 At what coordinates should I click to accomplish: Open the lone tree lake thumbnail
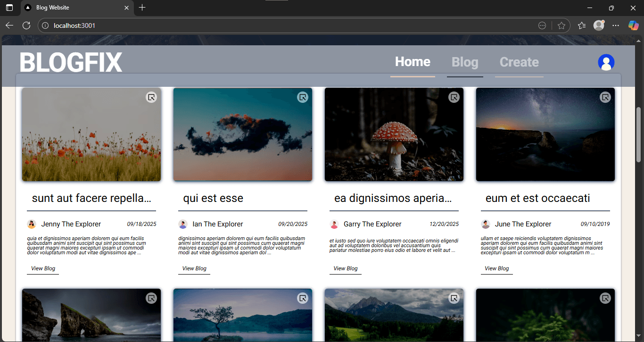click(x=243, y=315)
